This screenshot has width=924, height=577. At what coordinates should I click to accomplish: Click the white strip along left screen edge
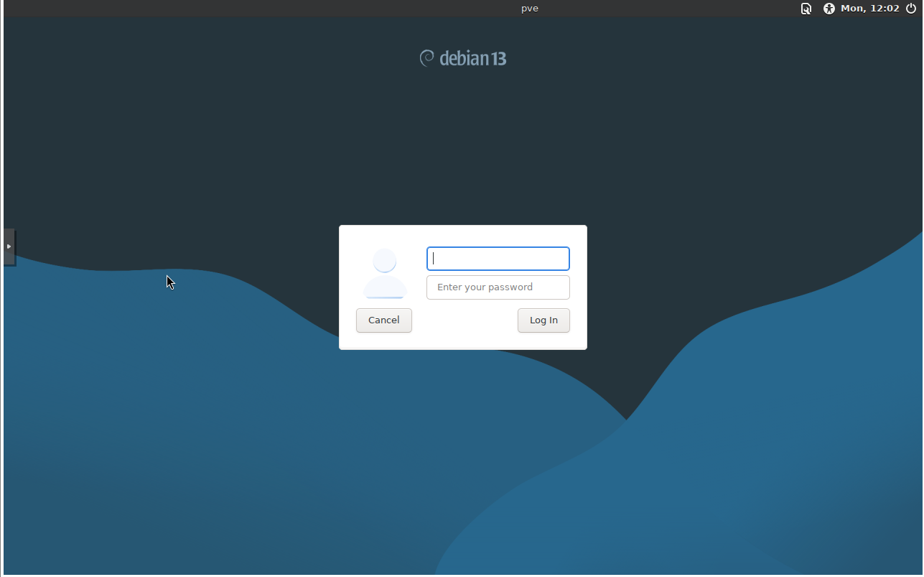tap(1, 359)
